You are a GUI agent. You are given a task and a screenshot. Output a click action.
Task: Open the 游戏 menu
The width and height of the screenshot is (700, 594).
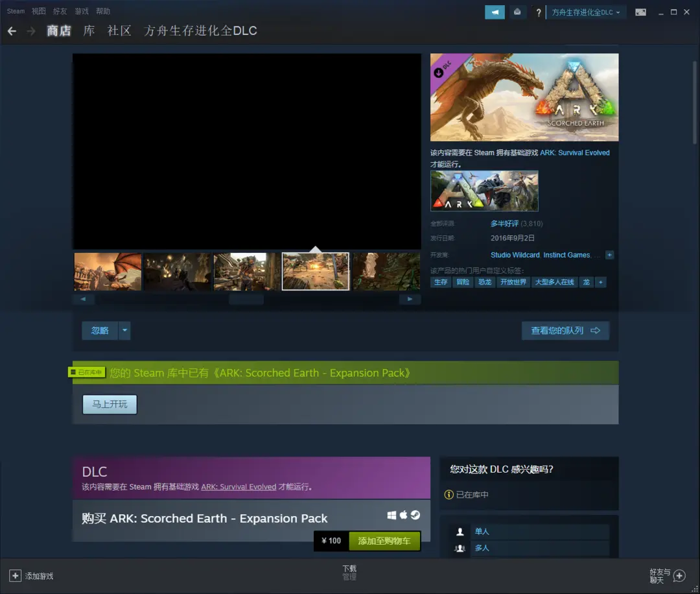pyautogui.click(x=82, y=11)
